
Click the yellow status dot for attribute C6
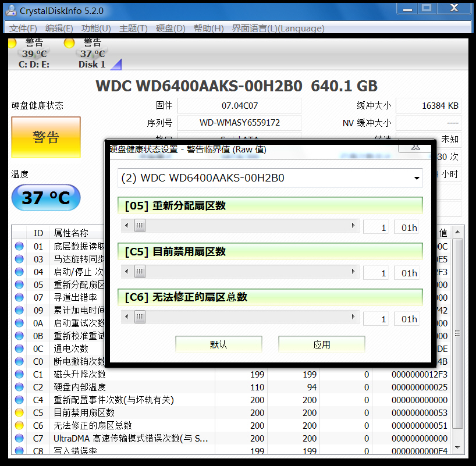pyautogui.click(x=19, y=425)
